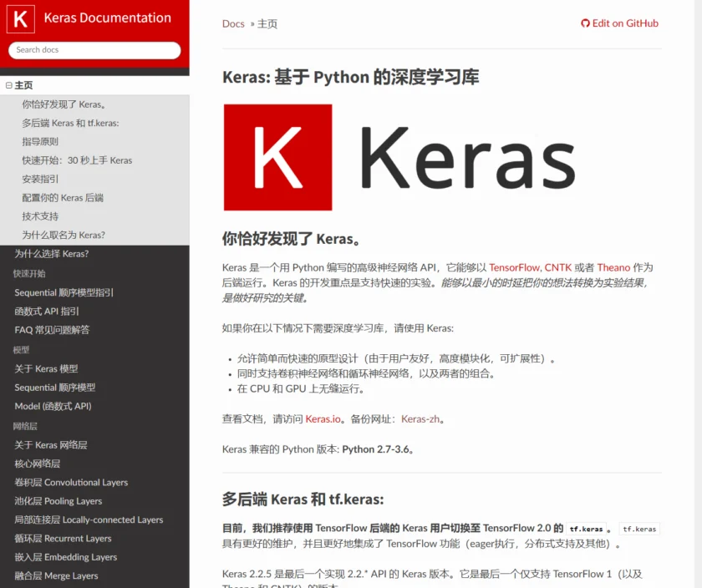Open 安装指引 sidebar item
Viewport: 702px width, 588px height.
(x=40, y=179)
